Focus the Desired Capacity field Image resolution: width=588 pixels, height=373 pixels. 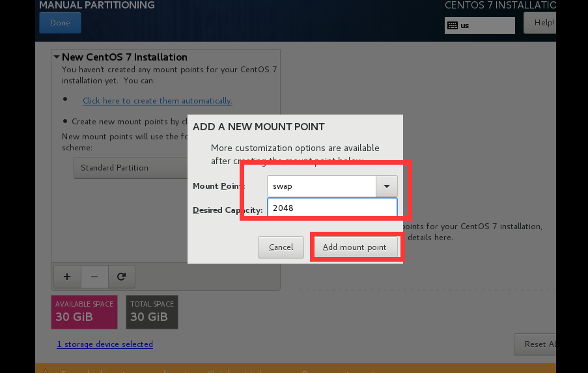[x=332, y=209]
